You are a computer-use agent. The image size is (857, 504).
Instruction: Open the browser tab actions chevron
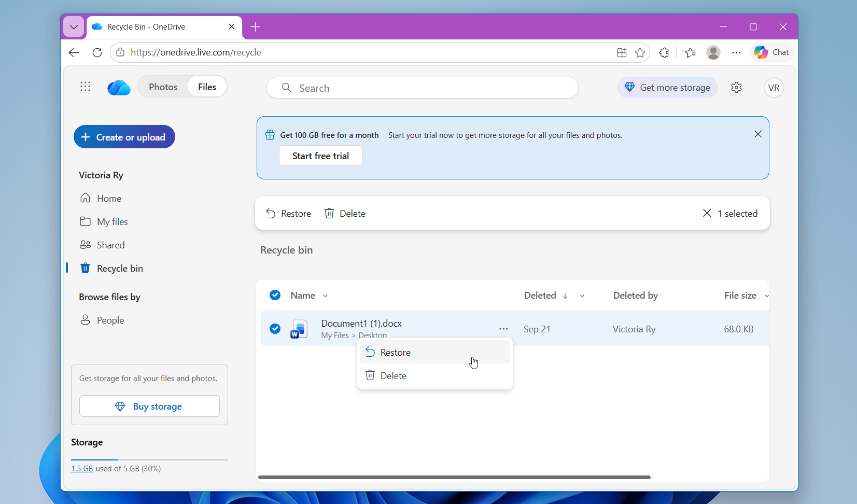point(74,27)
